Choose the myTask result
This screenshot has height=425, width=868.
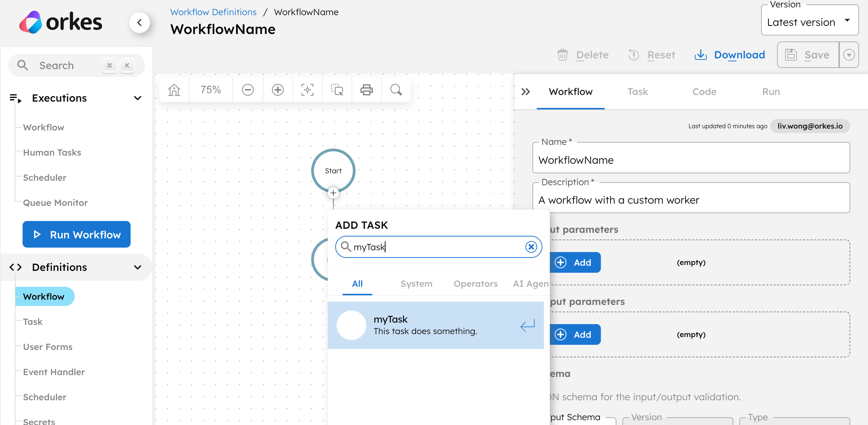coord(436,325)
